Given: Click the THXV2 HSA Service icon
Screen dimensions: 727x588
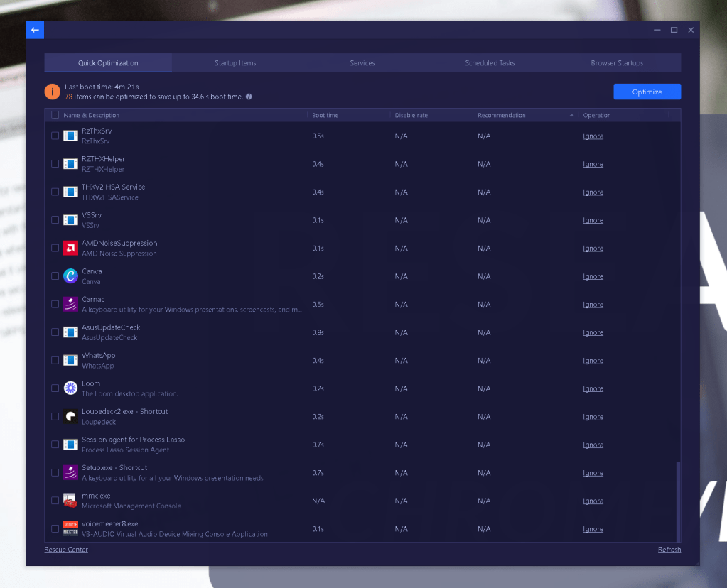Looking at the screenshot, I should point(70,192).
